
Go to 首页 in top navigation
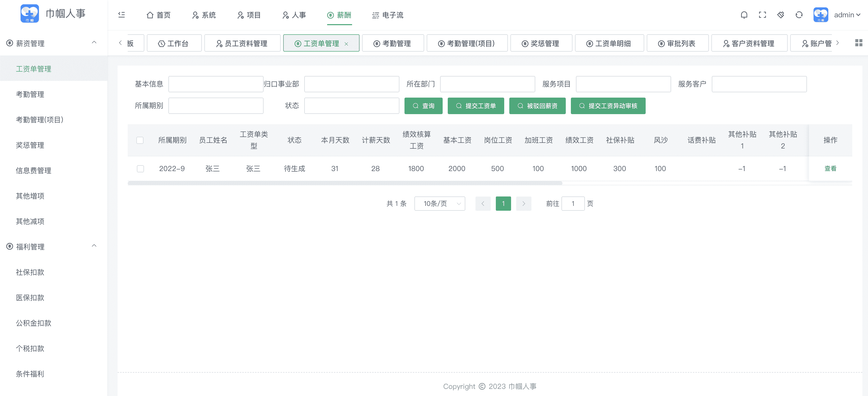[x=159, y=15]
